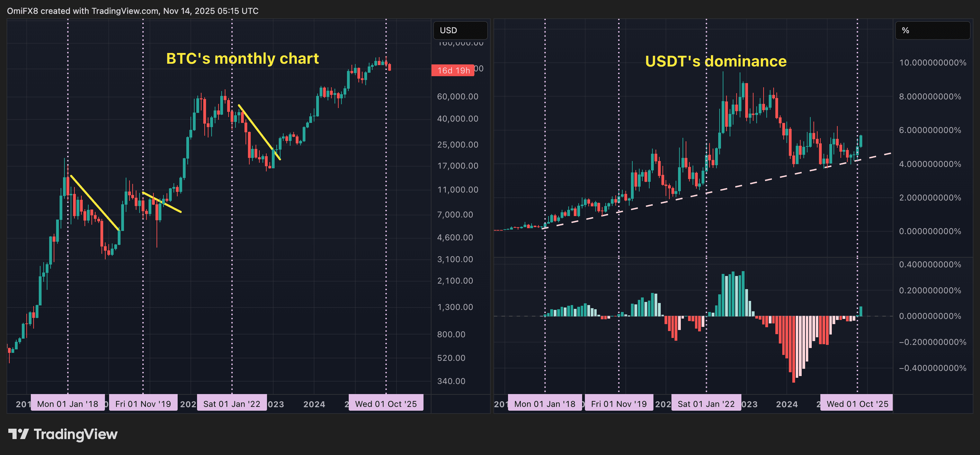980x455 pixels.
Task: Click the Sat 01 Jan '22 marker on USDT chart
Action: [x=706, y=403]
